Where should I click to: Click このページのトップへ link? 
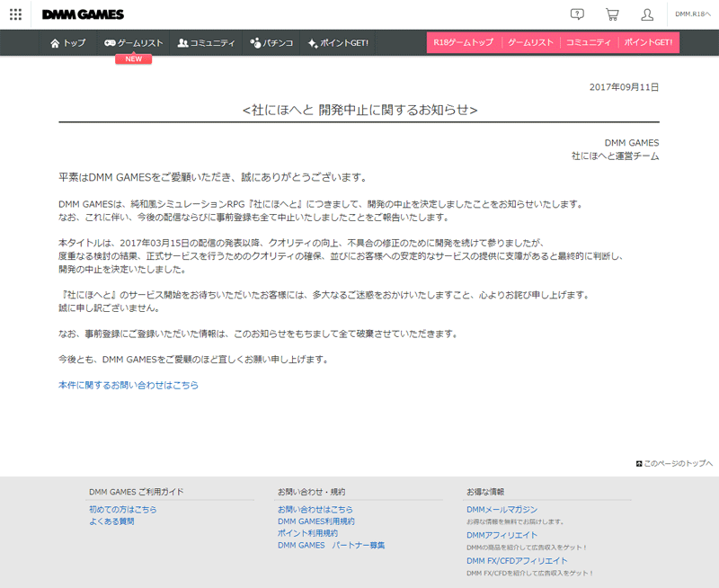(x=675, y=464)
